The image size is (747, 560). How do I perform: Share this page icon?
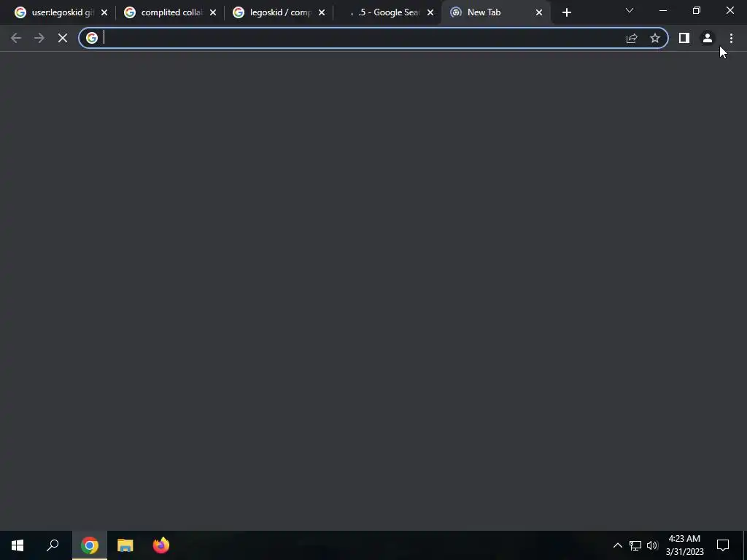tap(632, 38)
